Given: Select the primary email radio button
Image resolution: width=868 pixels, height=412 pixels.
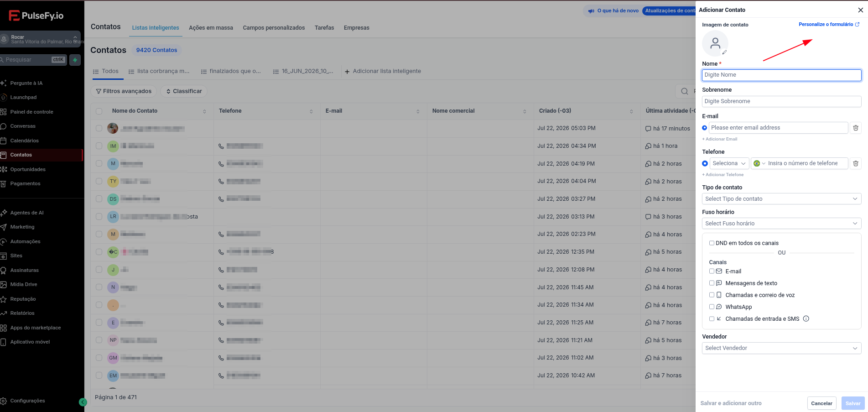Looking at the screenshot, I should pyautogui.click(x=705, y=128).
